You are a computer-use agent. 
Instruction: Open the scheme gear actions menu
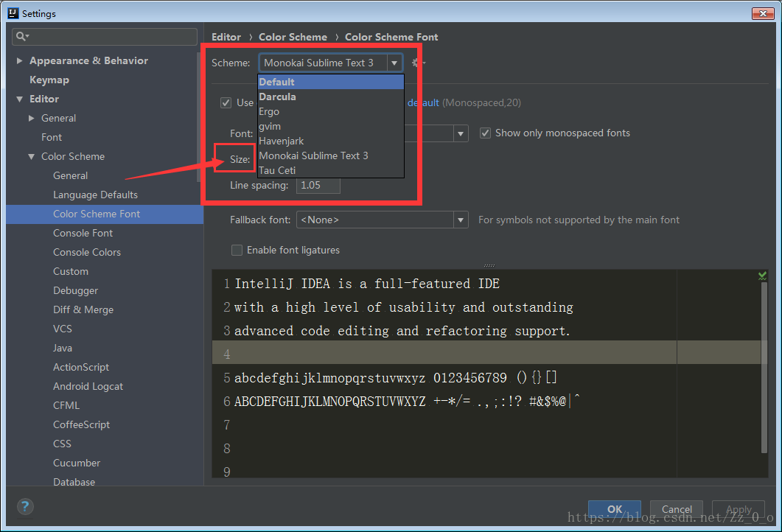click(418, 63)
